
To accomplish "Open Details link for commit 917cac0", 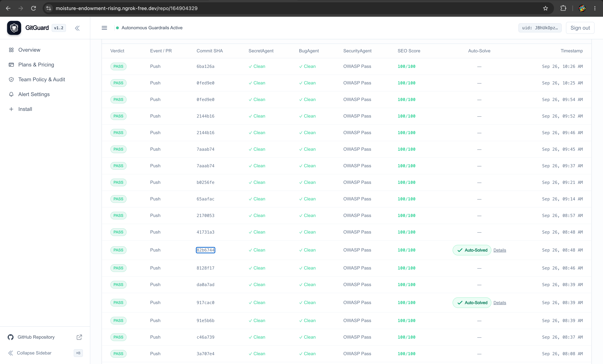I will [500, 303].
